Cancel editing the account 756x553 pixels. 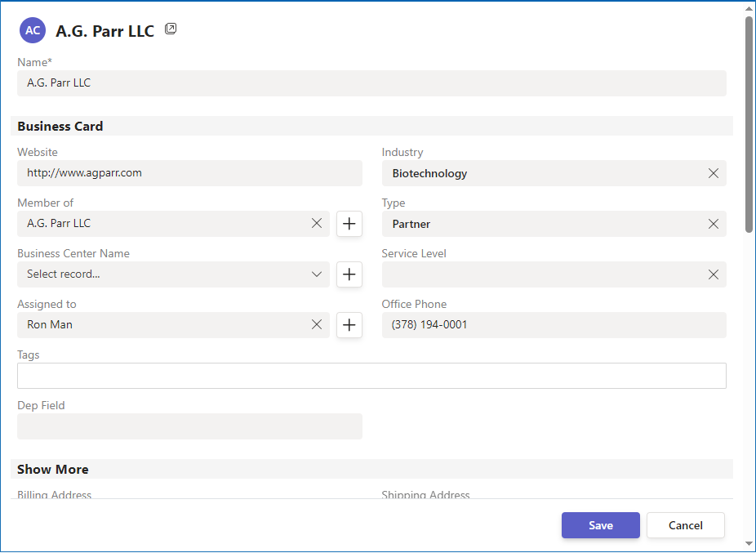coord(685,525)
